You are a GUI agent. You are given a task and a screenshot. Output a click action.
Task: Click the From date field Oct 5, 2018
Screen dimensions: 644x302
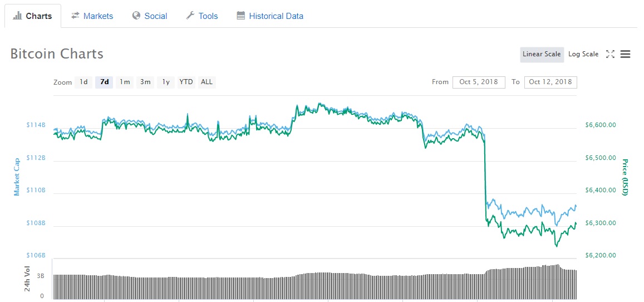[x=479, y=82]
